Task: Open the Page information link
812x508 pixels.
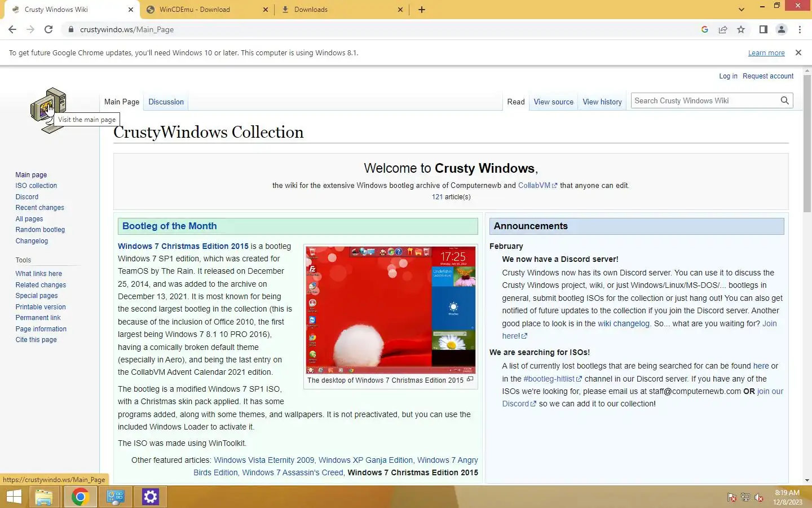Action: click(x=41, y=329)
